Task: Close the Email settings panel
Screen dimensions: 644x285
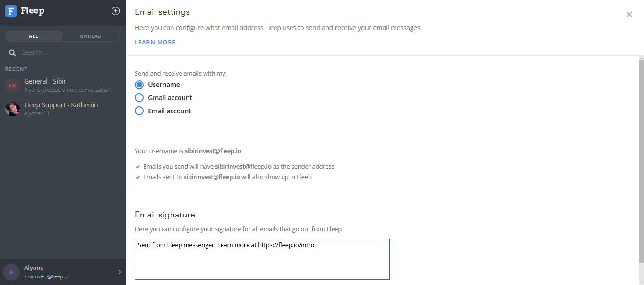Action: pos(629,15)
